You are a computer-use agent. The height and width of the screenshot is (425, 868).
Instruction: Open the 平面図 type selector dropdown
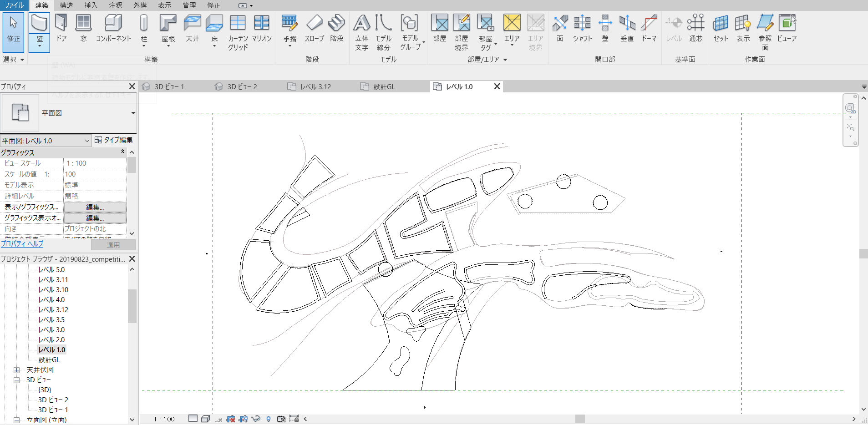(x=133, y=113)
